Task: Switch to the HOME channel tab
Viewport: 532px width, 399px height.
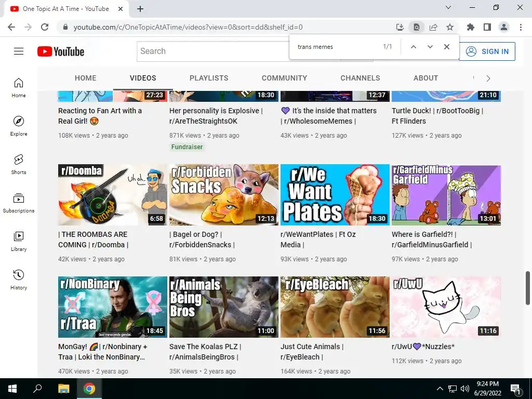Action: (x=86, y=78)
